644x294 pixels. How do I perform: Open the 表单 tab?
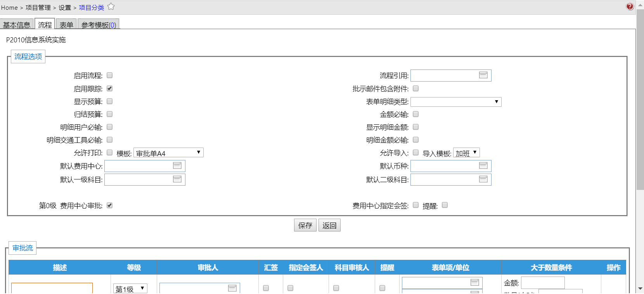click(66, 24)
